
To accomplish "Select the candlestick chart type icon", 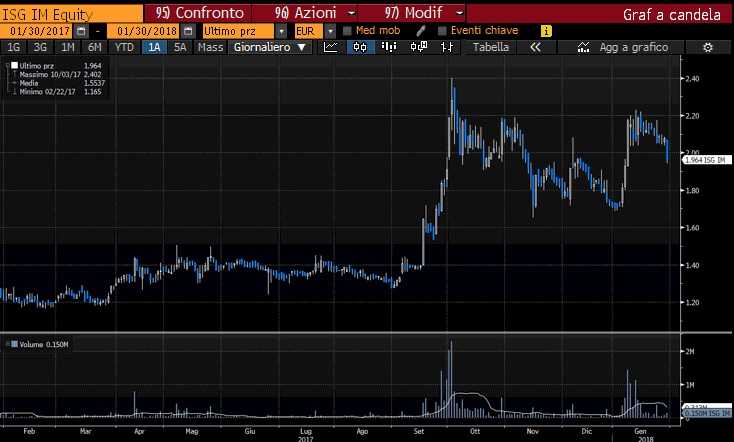I will point(360,47).
